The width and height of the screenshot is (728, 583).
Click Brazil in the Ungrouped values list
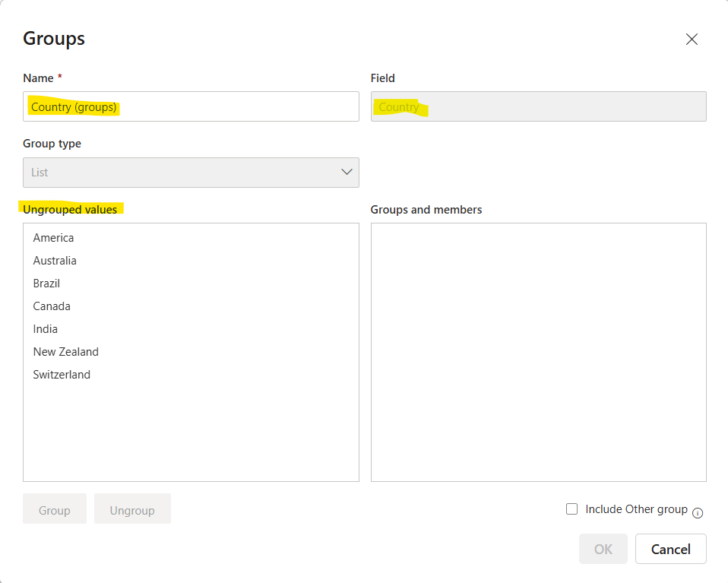(x=46, y=283)
